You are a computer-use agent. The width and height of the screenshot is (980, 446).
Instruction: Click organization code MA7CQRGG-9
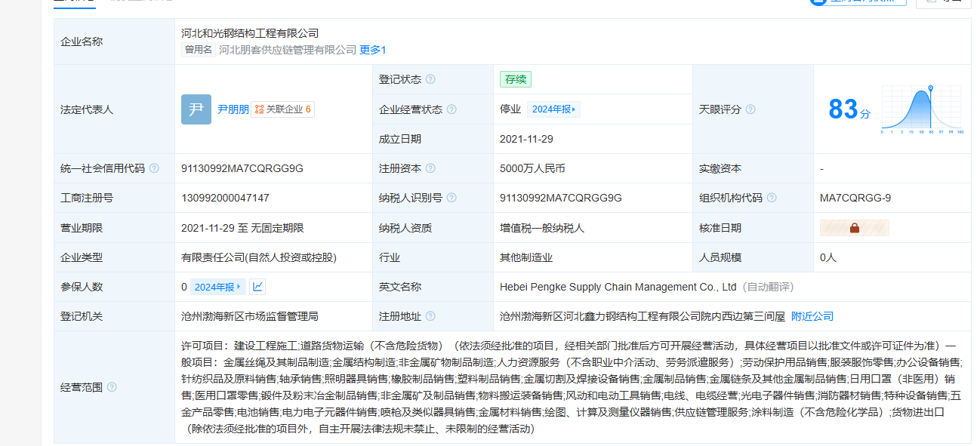pyautogui.click(x=855, y=198)
